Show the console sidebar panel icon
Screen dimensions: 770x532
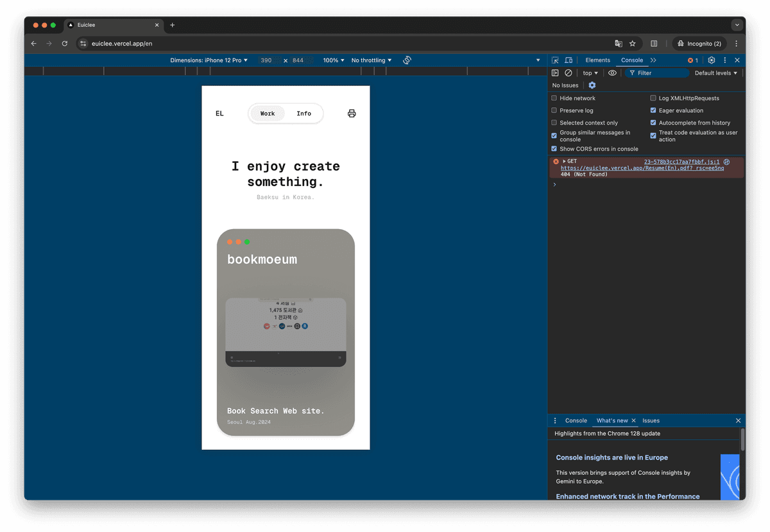coord(556,73)
